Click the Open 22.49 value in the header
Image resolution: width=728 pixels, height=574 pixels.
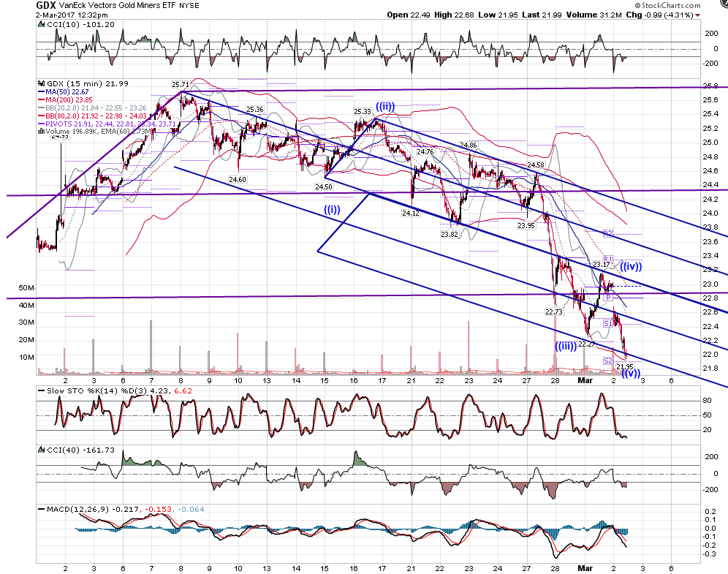click(409, 15)
